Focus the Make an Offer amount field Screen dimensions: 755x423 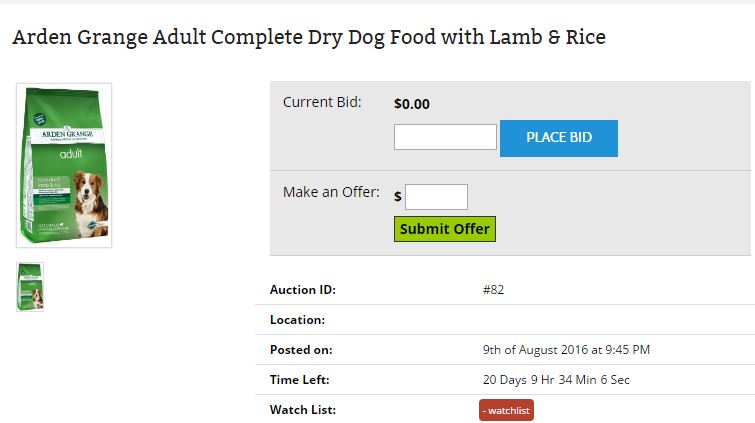436,197
